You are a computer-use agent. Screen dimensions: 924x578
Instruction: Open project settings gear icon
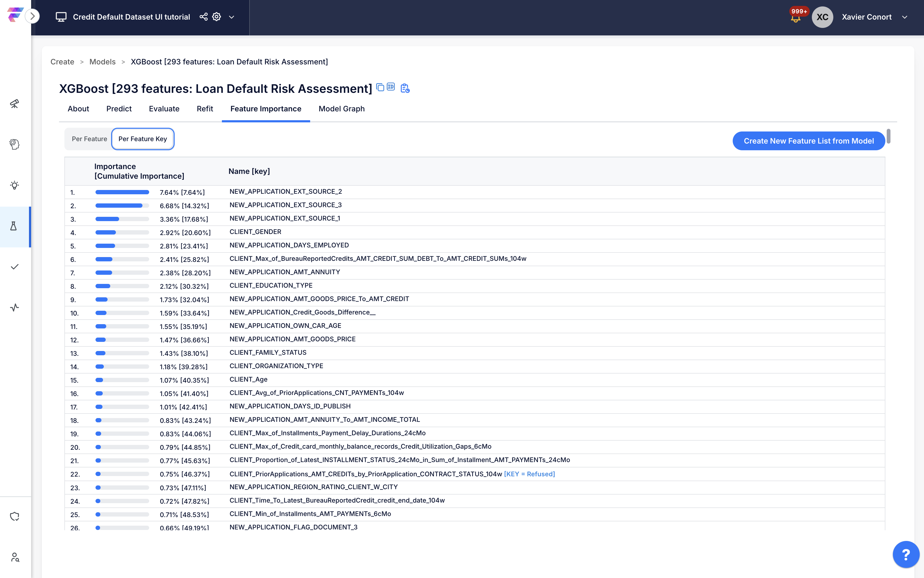217,17
